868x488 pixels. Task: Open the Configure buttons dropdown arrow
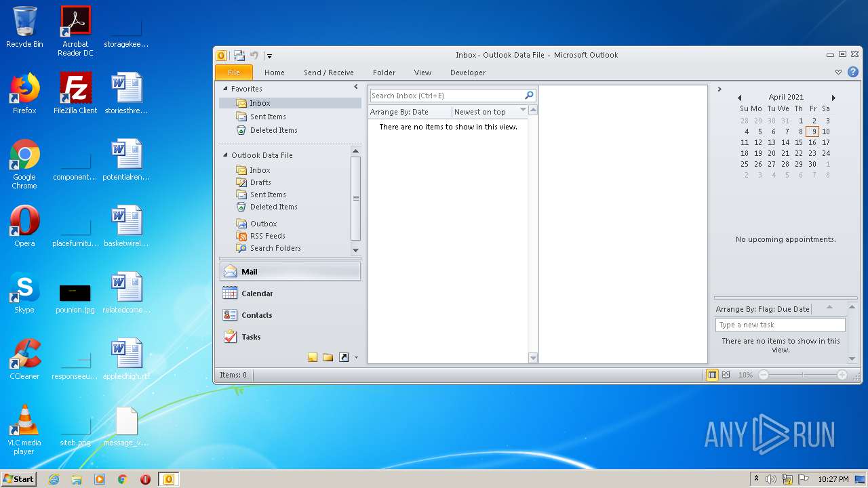coord(356,358)
